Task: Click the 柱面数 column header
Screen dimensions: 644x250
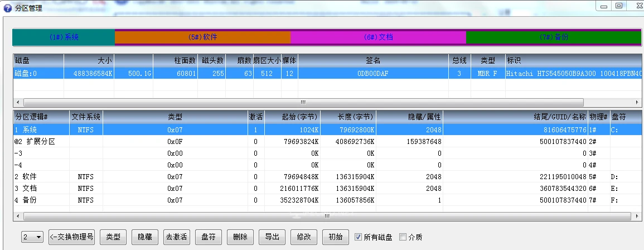Action: tap(176, 60)
